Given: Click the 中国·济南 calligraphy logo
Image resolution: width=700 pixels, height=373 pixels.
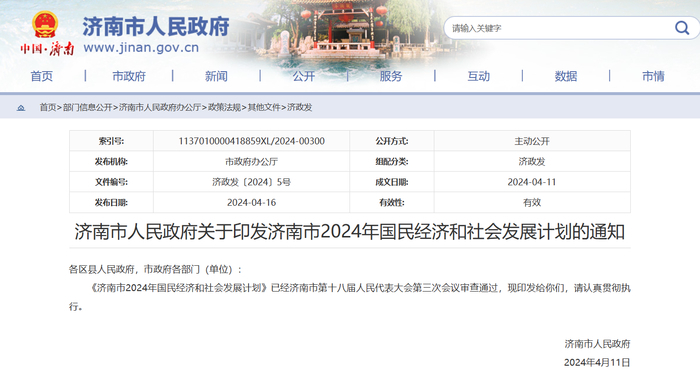Looking at the screenshot, I should click(x=47, y=48).
